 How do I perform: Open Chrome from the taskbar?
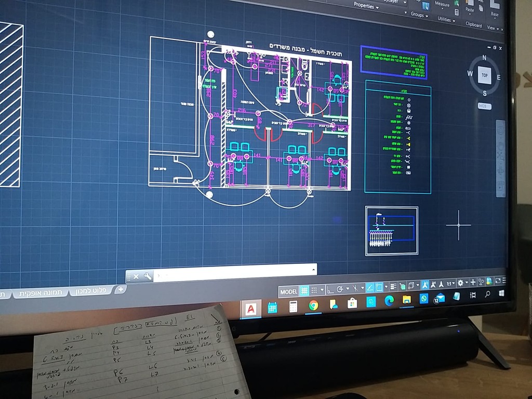(x=313, y=305)
